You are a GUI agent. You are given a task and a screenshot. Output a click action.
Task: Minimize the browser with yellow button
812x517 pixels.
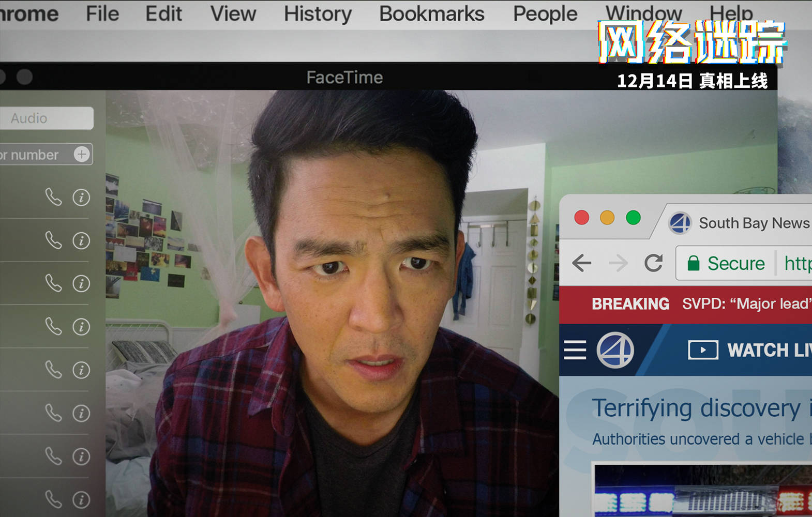click(607, 218)
